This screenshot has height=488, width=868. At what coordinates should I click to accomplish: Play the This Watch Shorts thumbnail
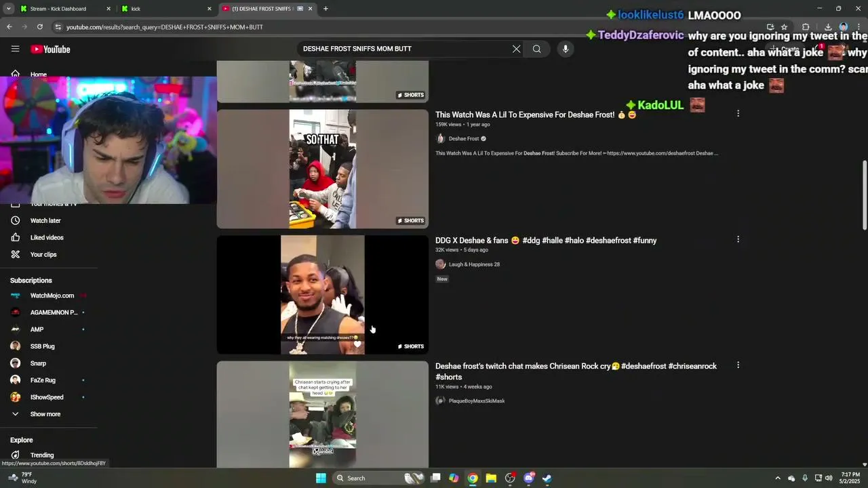click(323, 169)
